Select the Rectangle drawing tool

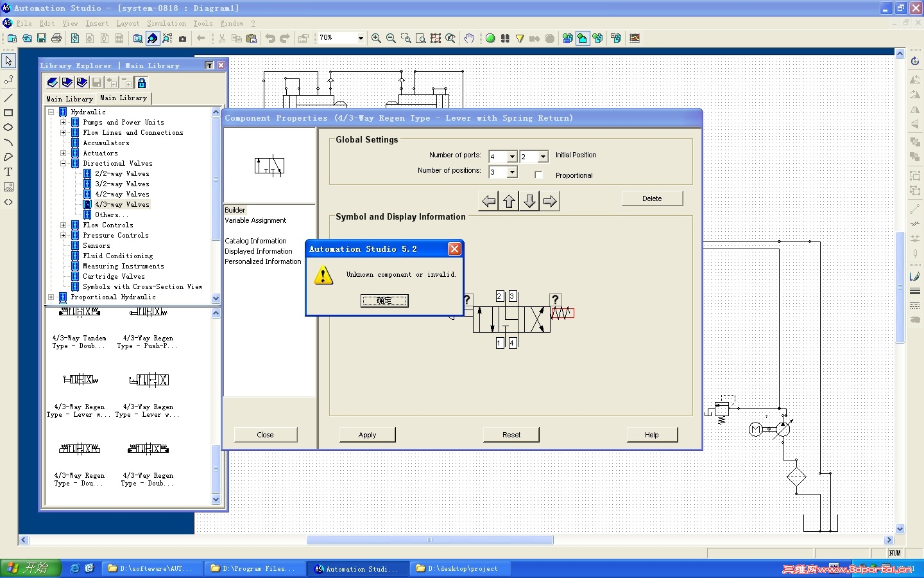pyautogui.click(x=8, y=113)
